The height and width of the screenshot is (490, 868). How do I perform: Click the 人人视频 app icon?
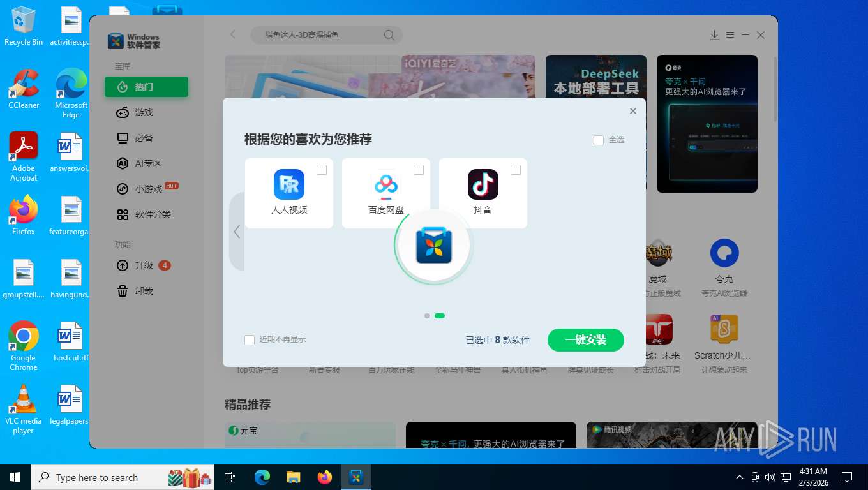point(289,184)
